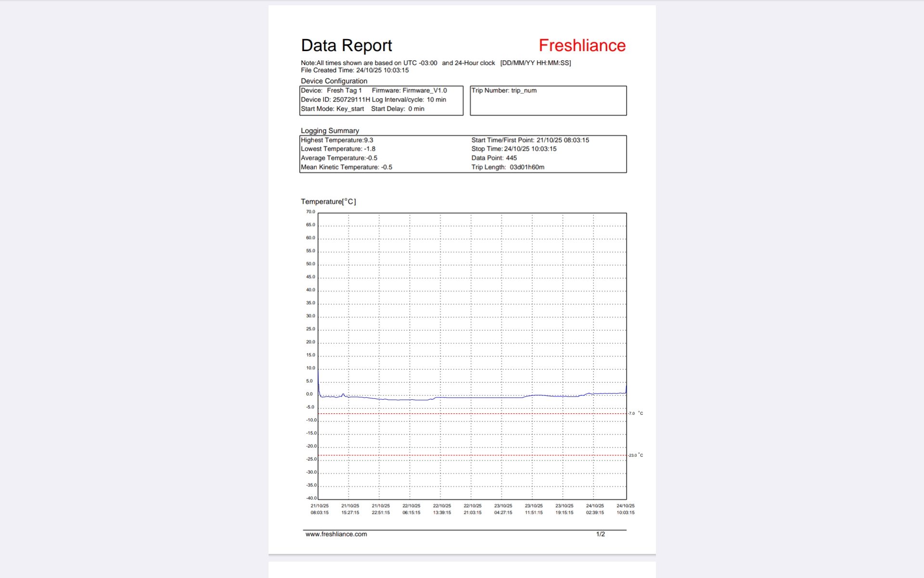This screenshot has height=578, width=924.
Task: Click the Device ID 250729111H text
Action: point(335,100)
